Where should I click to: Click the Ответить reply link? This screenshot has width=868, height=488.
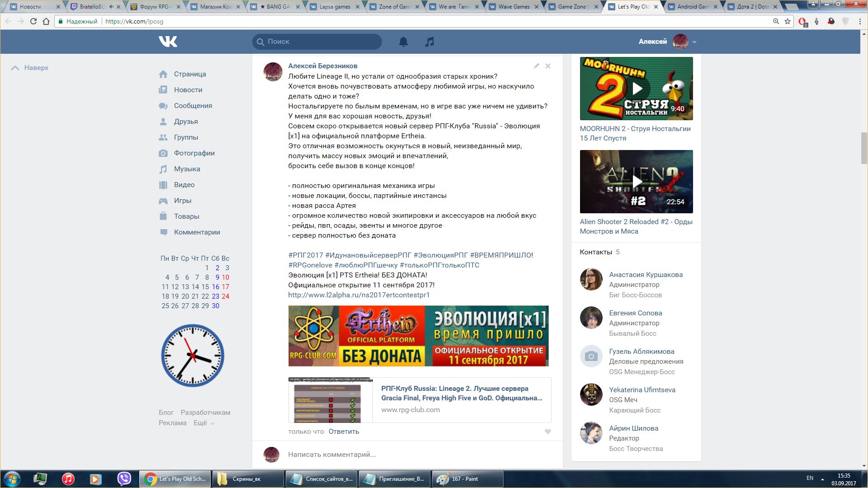click(x=344, y=432)
